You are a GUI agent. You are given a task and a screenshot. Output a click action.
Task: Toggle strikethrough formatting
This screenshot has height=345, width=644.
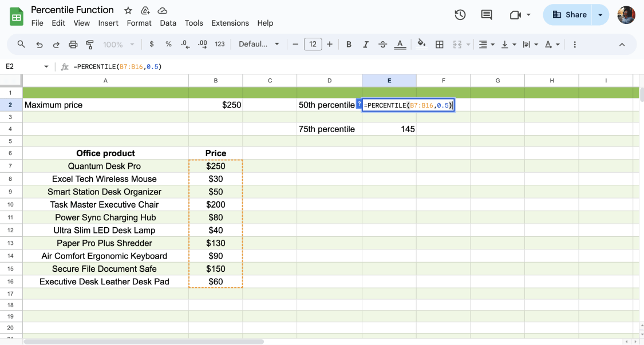click(382, 44)
